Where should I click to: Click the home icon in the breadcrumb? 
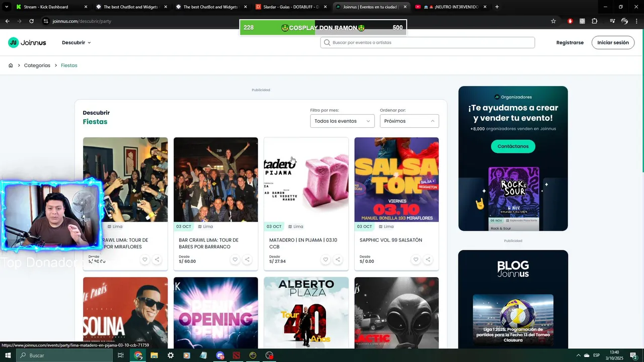11,65
